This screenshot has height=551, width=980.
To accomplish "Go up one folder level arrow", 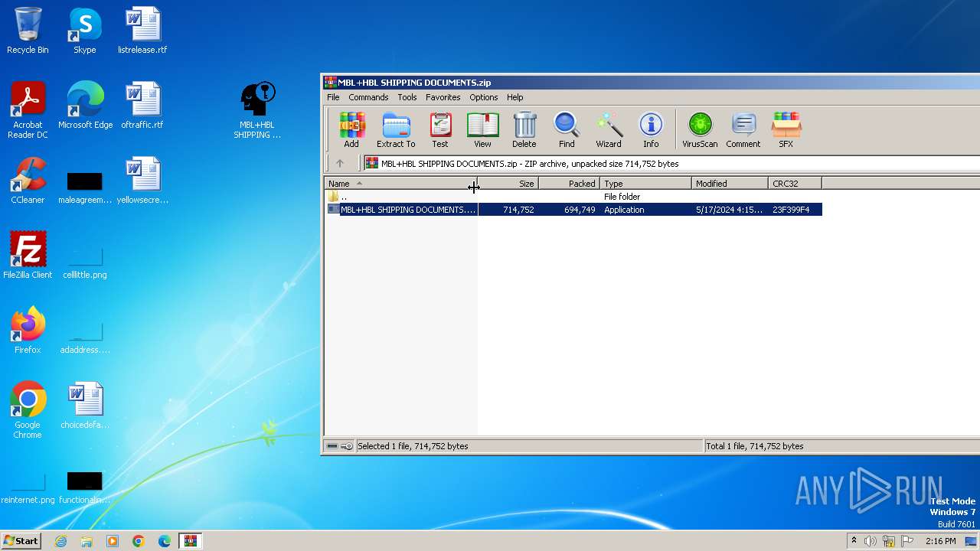I will [x=340, y=163].
